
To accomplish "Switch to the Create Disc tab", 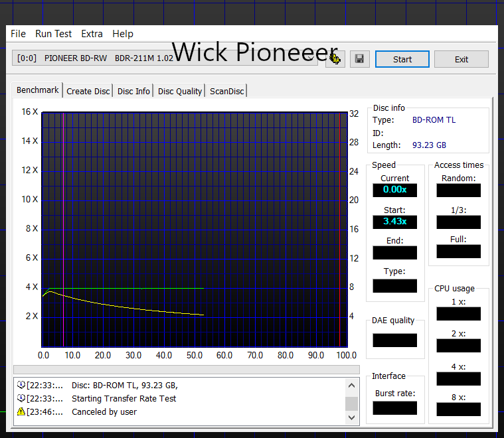I will click(x=88, y=92).
